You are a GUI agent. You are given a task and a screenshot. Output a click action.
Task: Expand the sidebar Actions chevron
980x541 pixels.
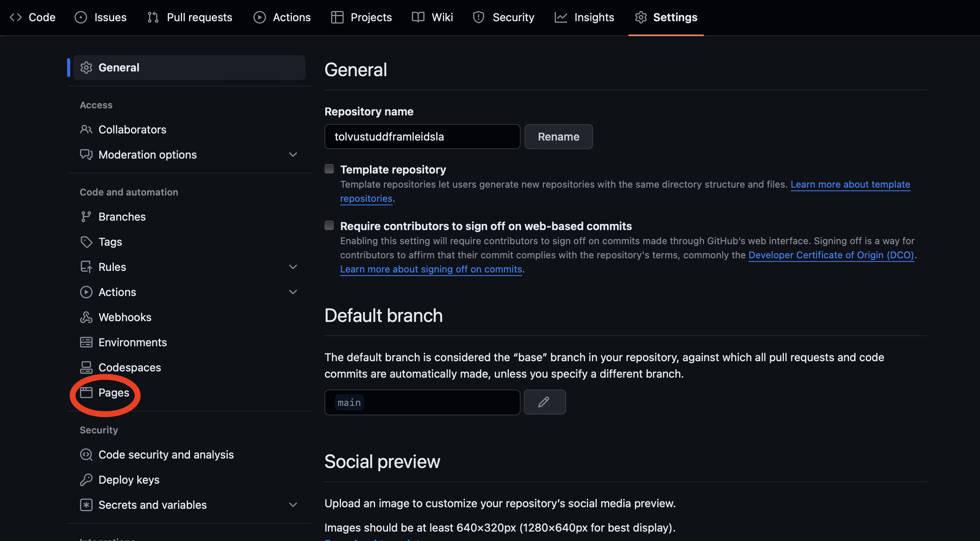tap(293, 292)
